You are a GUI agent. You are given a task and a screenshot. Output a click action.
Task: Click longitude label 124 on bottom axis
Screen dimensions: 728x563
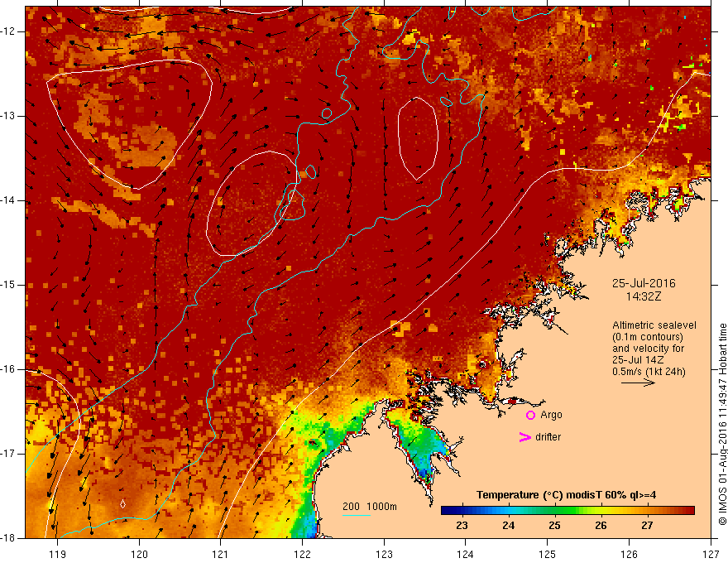(466, 554)
